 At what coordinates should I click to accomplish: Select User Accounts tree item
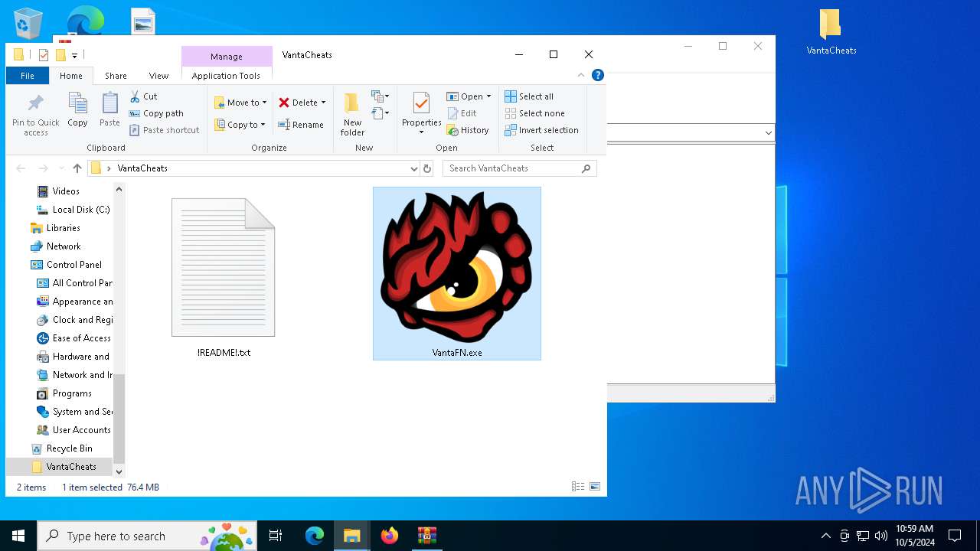click(x=81, y=430)
